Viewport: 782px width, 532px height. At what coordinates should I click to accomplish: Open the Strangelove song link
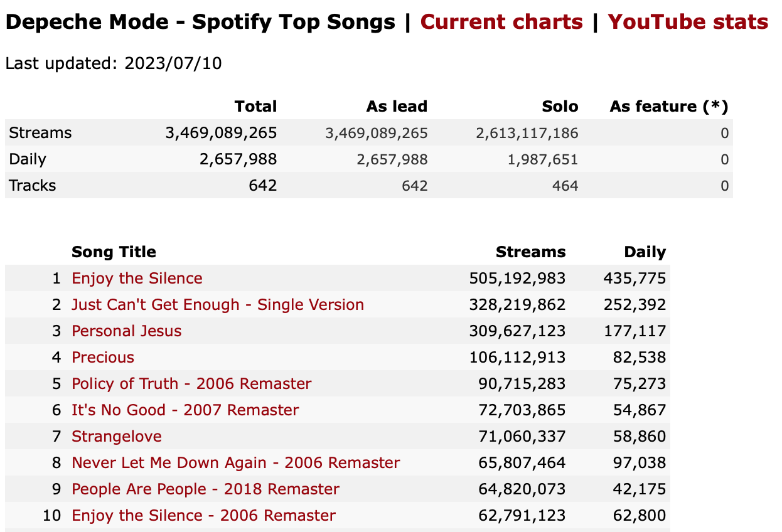click(117, 437)
